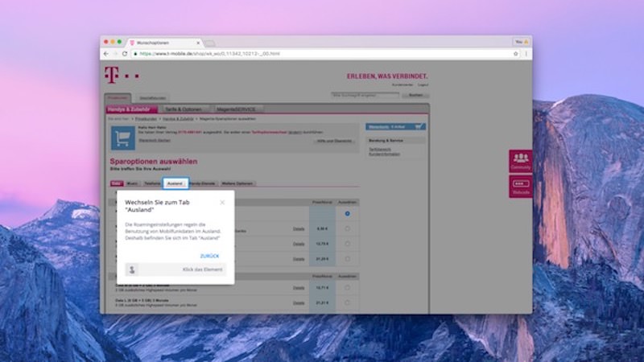Open the Warenkorb 0 Artikel button
The width and height of the screenshot is (644, 362).
click(x=395, y=127)
